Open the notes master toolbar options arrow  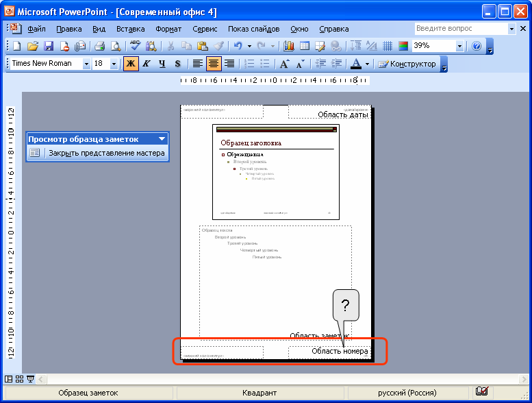(x=162, y=139)
